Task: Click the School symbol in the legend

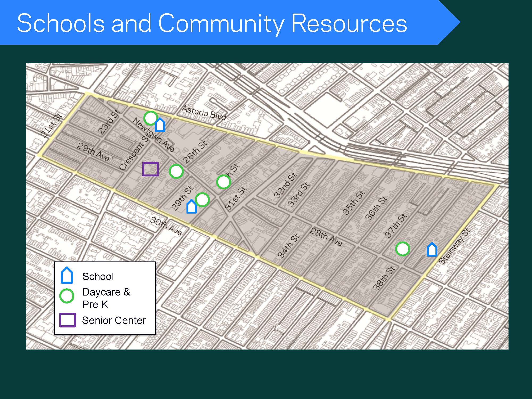Action: tap(67, 276)
